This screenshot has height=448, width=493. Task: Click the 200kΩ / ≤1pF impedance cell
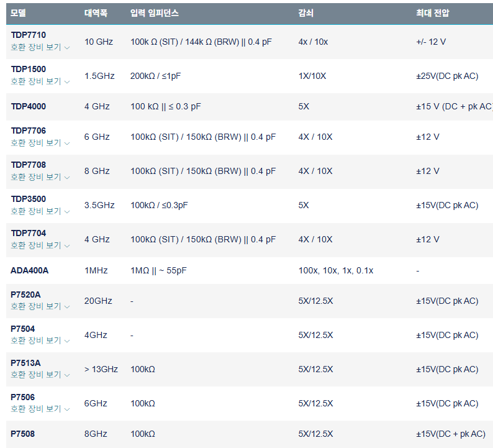coord(156,76)
